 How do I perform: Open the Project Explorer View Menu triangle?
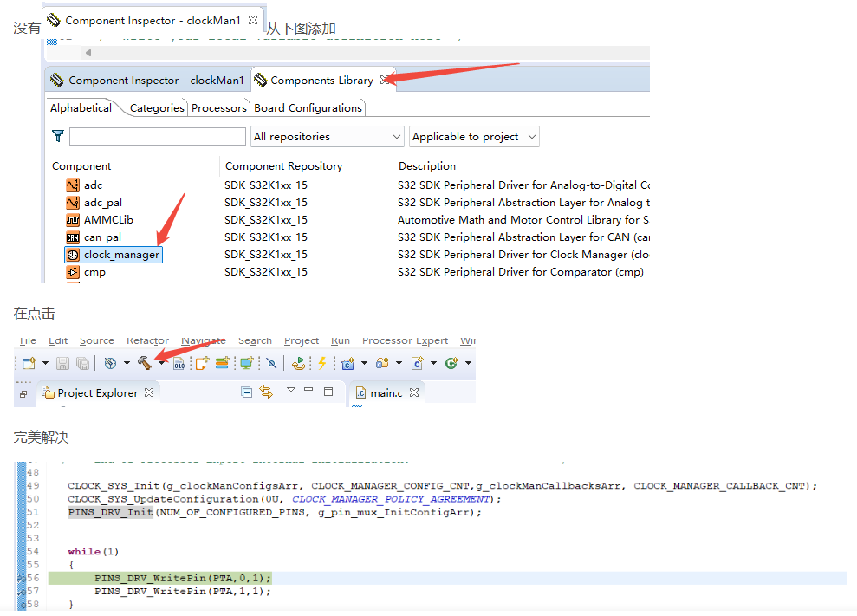(x=291, y=390)
